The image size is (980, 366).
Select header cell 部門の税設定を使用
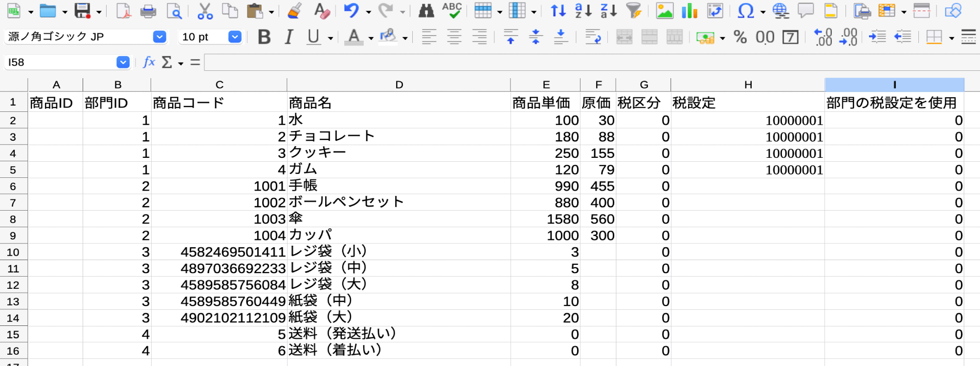click(x=894, y=103)
